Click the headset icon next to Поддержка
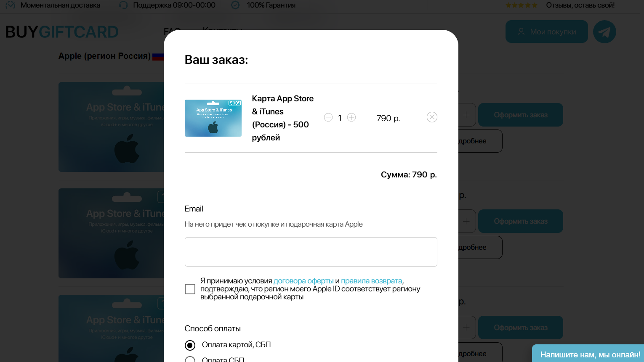This screenshot has height=362, width=644. click(x=123, y=5)
